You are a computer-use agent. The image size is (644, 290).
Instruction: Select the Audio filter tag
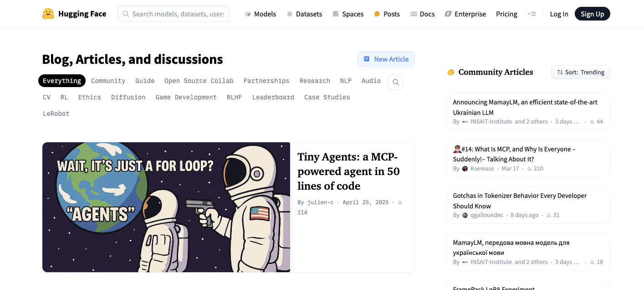[371, 81]
